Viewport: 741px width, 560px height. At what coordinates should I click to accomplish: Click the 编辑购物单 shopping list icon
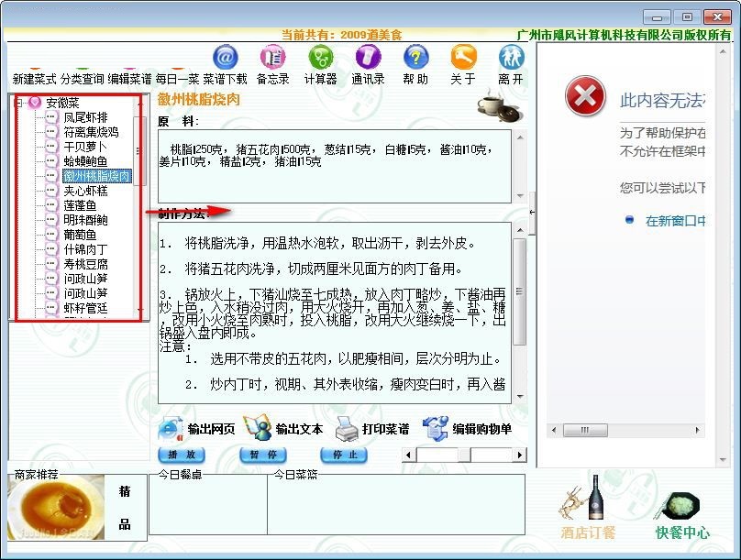(436, 428)
